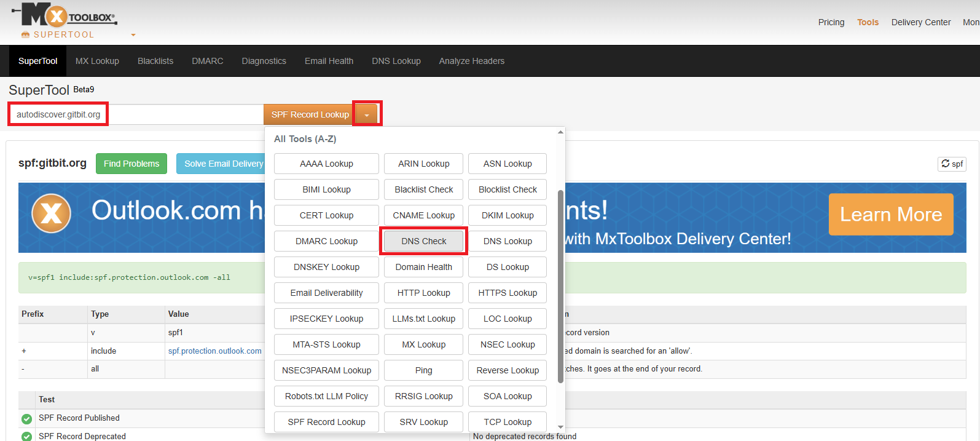Screen dimensions: 980x441
Task: Select Domain Health tool
Action: 423,267
